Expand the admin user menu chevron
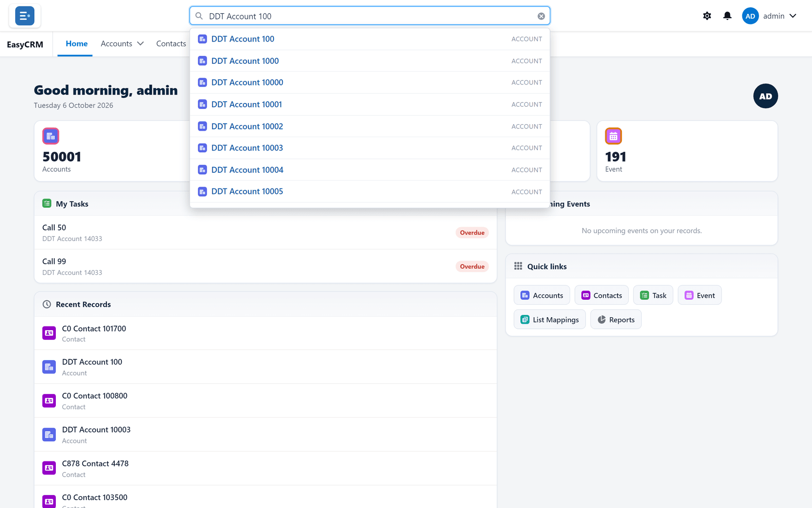812x508 pixels. click(793, 16)
